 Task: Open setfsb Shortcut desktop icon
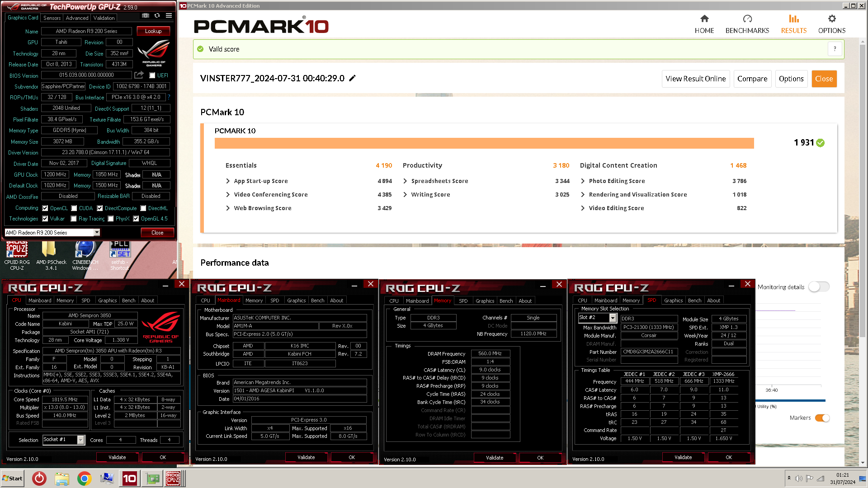click(x=120, y=256)
